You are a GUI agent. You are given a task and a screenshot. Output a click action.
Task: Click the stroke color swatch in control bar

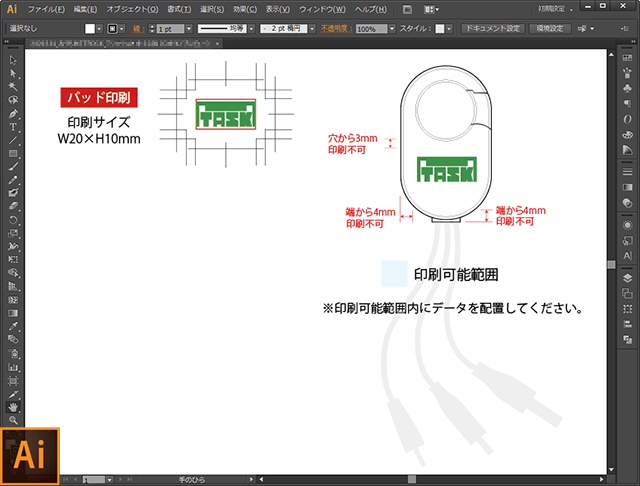pyautogui.click(x=112, y=29)
